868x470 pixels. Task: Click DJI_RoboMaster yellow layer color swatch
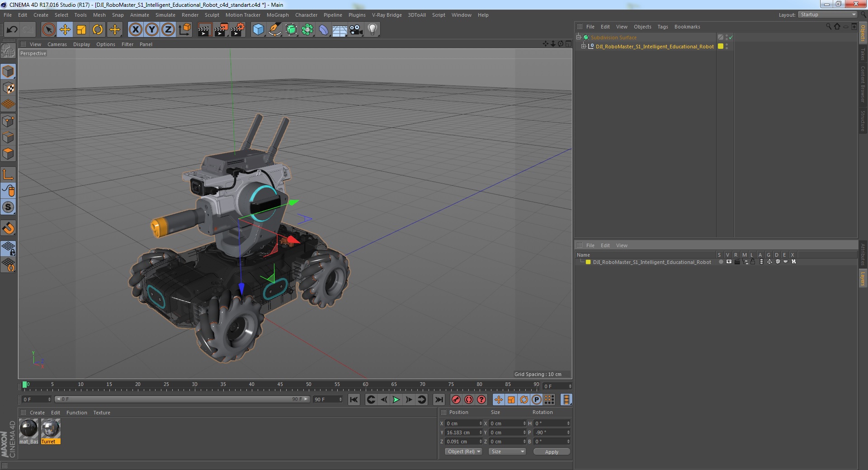pyautogui.click(x=721, y=46)
